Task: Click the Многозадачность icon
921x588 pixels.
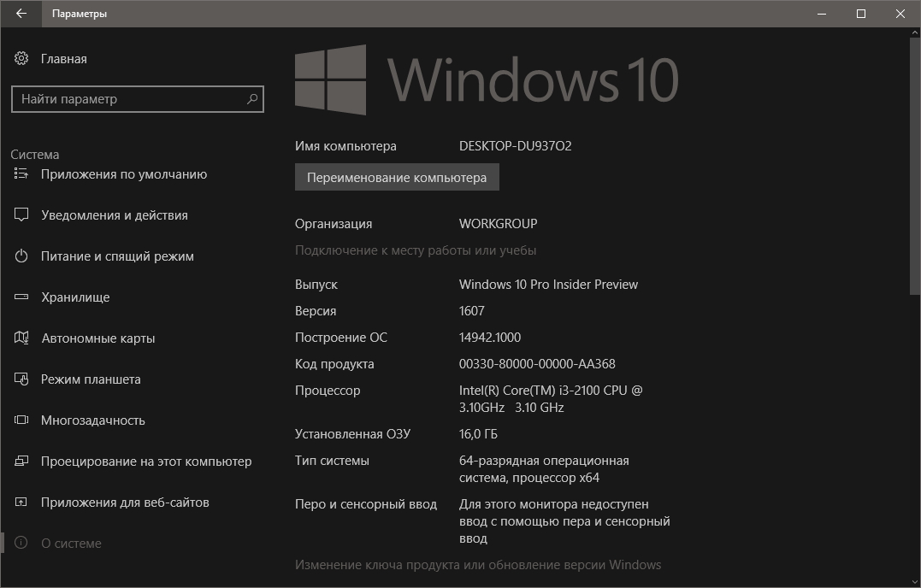Action: pos(21,420)
